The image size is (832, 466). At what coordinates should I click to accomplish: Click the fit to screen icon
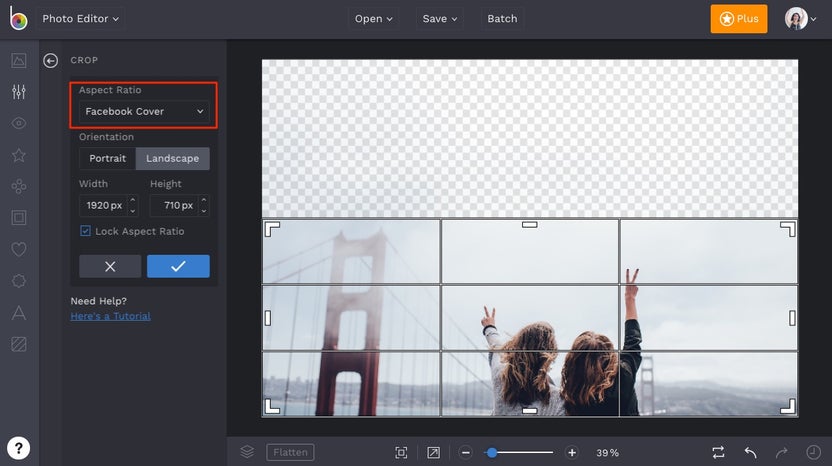(401, 452)
